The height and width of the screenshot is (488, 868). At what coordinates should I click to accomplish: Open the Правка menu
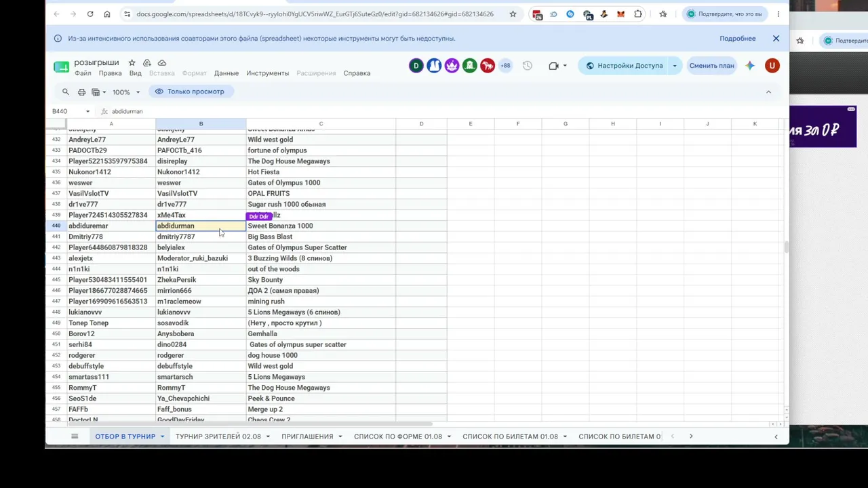[x=111, y=73]
